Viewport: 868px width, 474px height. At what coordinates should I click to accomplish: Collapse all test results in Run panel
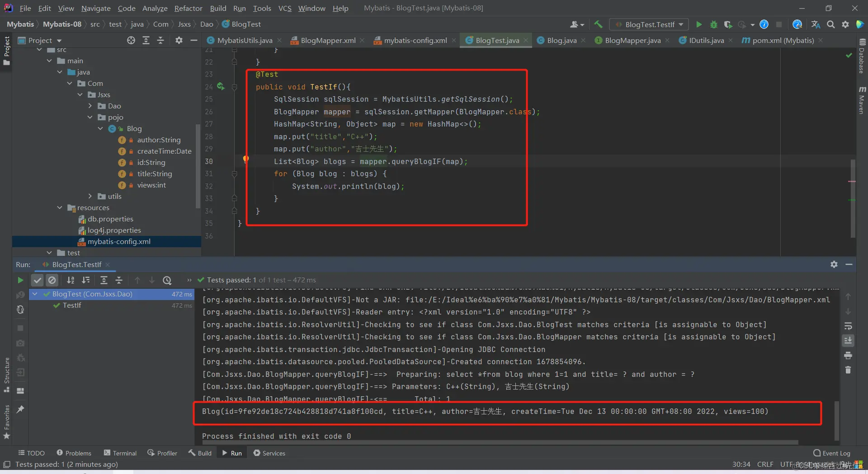click(x=119, y=280)
